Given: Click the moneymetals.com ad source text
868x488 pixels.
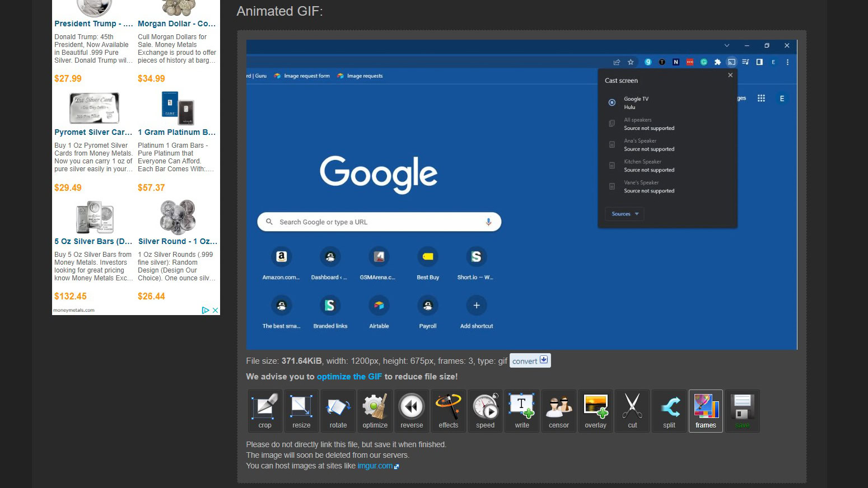Looking at the screenshot, I should pos(74,310).
